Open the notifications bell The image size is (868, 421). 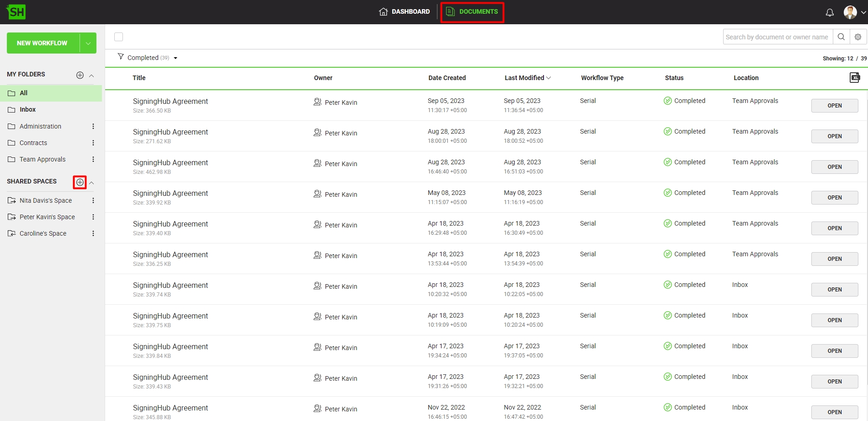(830, 12)
